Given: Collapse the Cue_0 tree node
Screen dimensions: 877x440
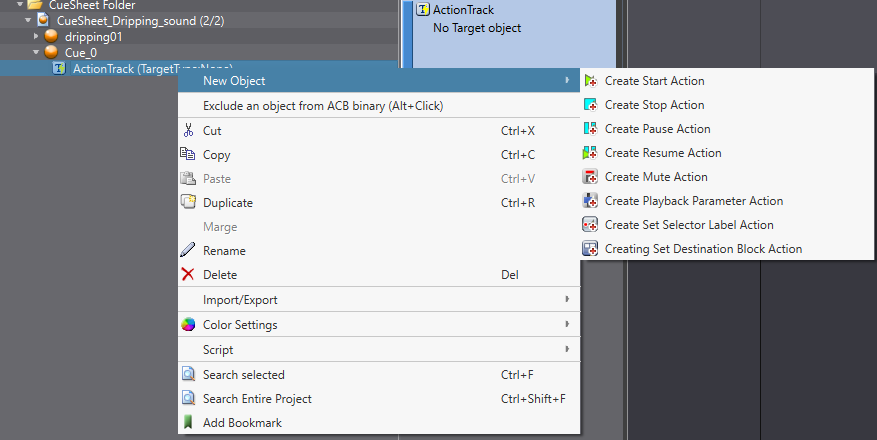Looking at the screenshot, I should [37, 52].
